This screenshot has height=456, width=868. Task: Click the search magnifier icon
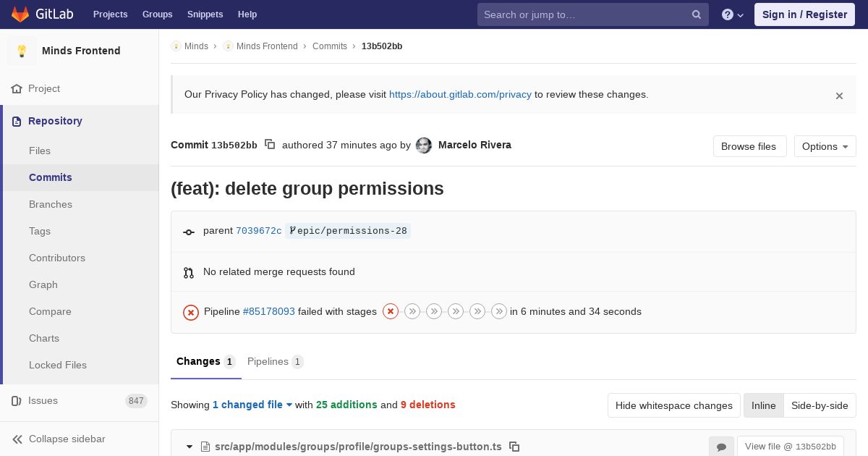click(x=697, y=14)
